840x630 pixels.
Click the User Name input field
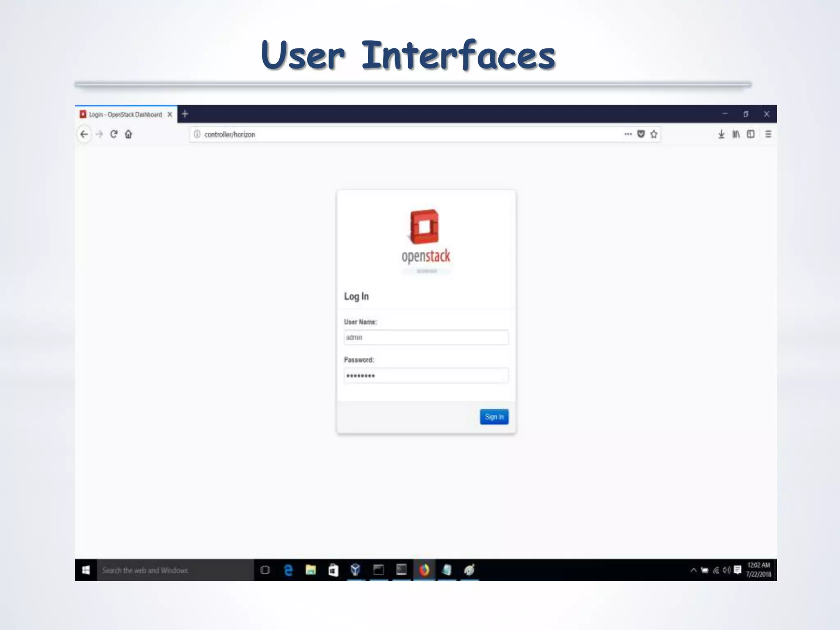(x=426, y=338)
